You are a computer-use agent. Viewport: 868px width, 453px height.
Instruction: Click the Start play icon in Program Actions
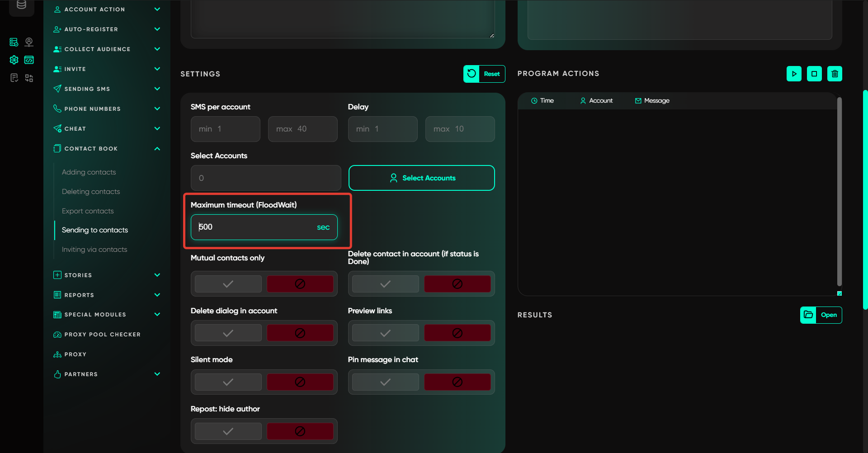coord(794,74)
